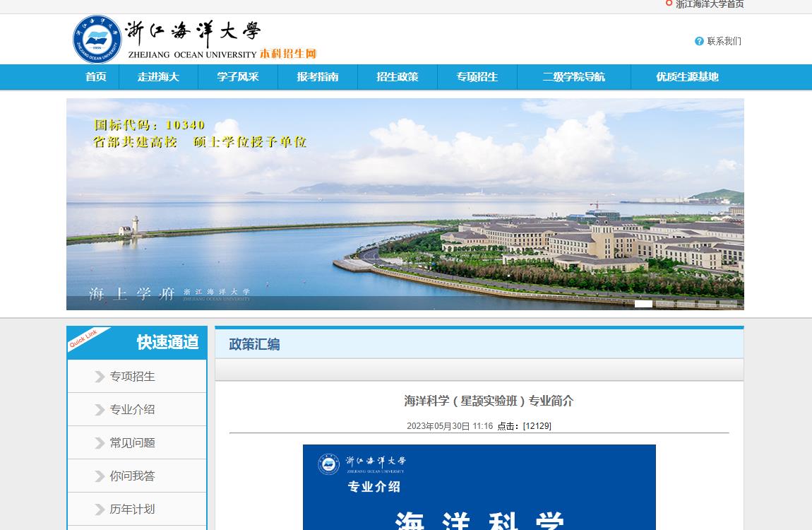The width and height of the screenshot is (812, 530).
Task: Click the red circle icon beside 浙江海洋大学首页
Action: [x=669, y=3]
